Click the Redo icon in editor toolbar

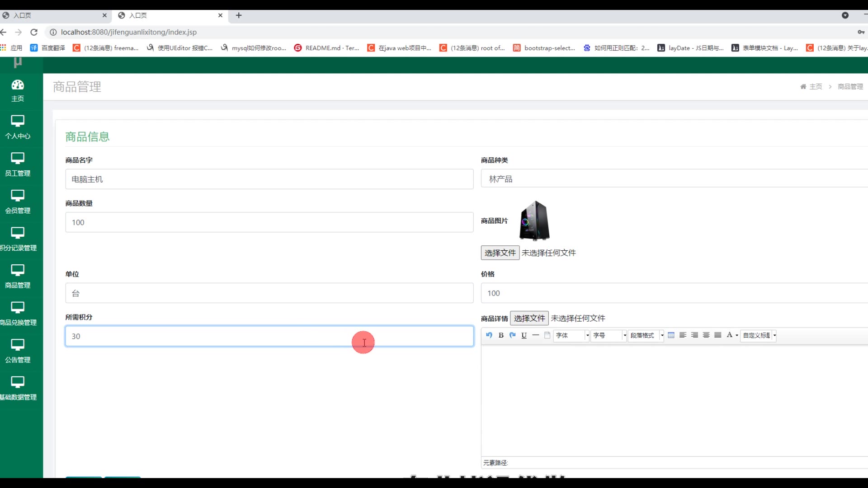tap(512, 335)
